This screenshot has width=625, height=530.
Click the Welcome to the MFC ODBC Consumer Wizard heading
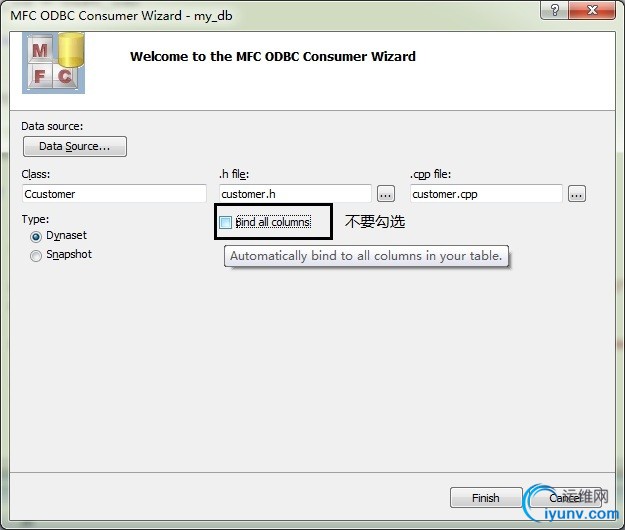click(x=273, y=56)
